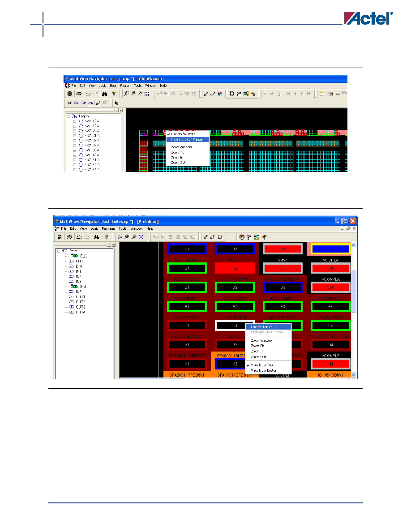Select the arrow pointer tool in ChipPlanner
Image resolution: width=411 pixels, height=532 pixels.
(117, 103)
